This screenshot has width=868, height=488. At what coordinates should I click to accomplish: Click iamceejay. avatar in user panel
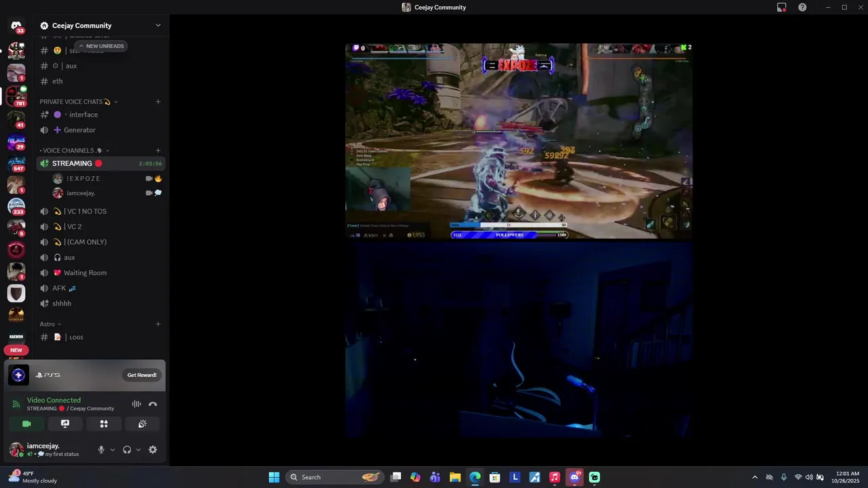(x=16, y=449)
